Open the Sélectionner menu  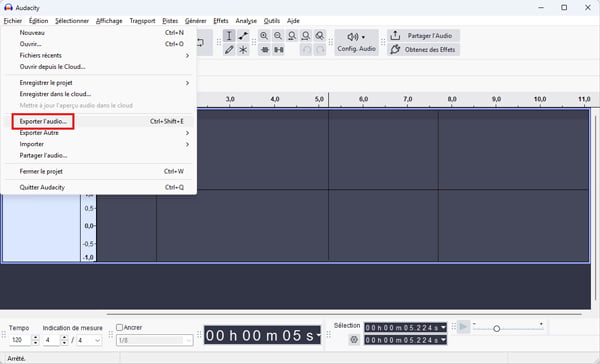pos(72,21)
